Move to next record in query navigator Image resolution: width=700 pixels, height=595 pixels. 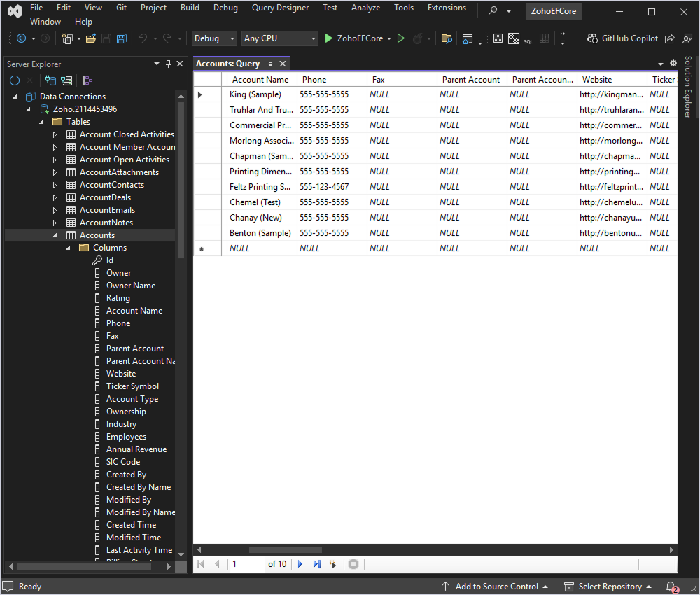click(x=300, y=564)
